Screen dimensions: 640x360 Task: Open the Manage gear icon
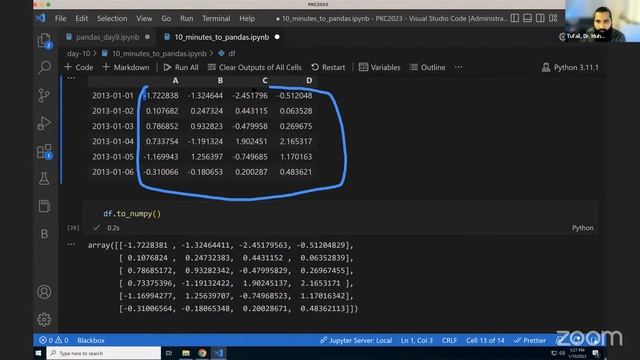[x=44, y=319]
